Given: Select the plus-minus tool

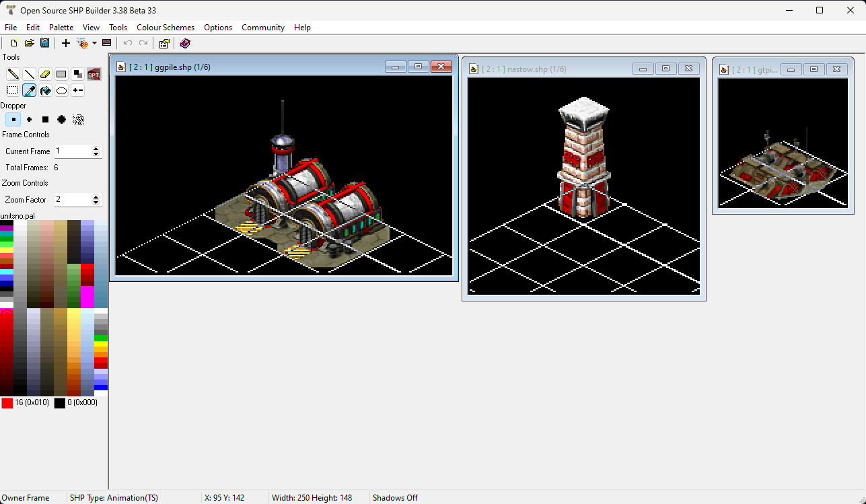Looking at the screenshot, I should tap(77, 90).
